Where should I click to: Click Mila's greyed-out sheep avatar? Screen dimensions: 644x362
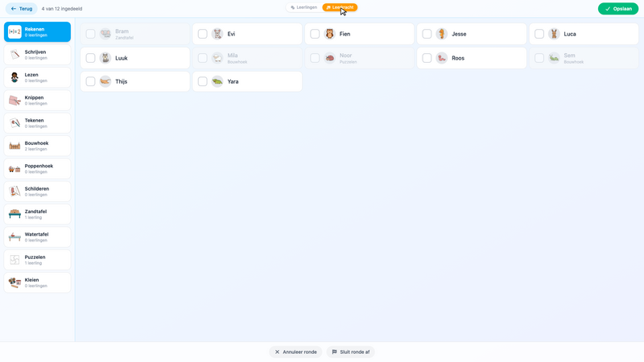217,58
